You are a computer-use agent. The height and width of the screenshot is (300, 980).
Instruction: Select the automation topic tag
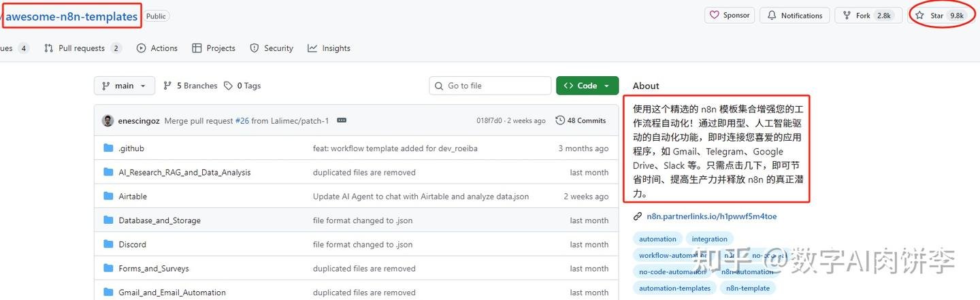tap(657, 239)
